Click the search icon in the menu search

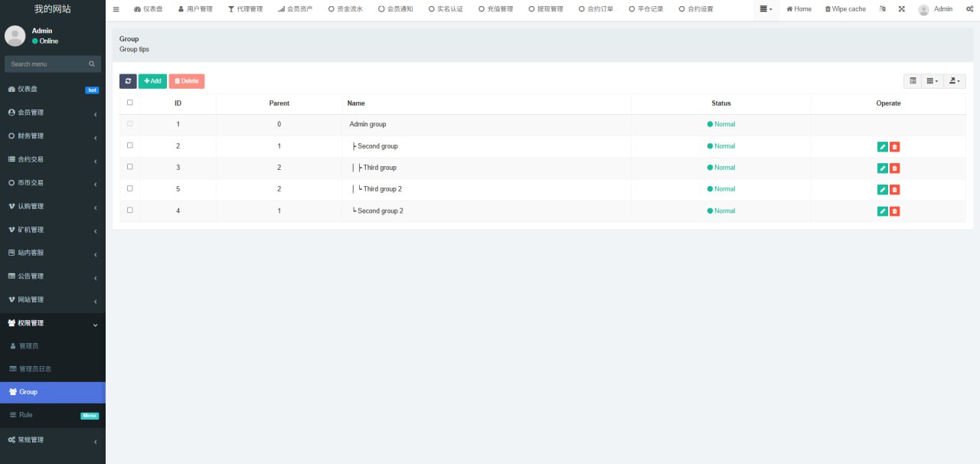pyautogui.click(x=92, y=64)
